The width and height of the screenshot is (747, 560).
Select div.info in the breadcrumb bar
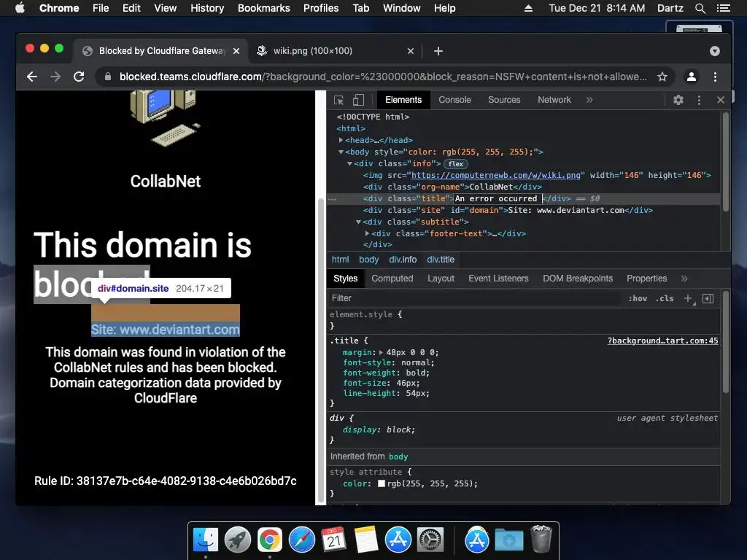[403, 260]
